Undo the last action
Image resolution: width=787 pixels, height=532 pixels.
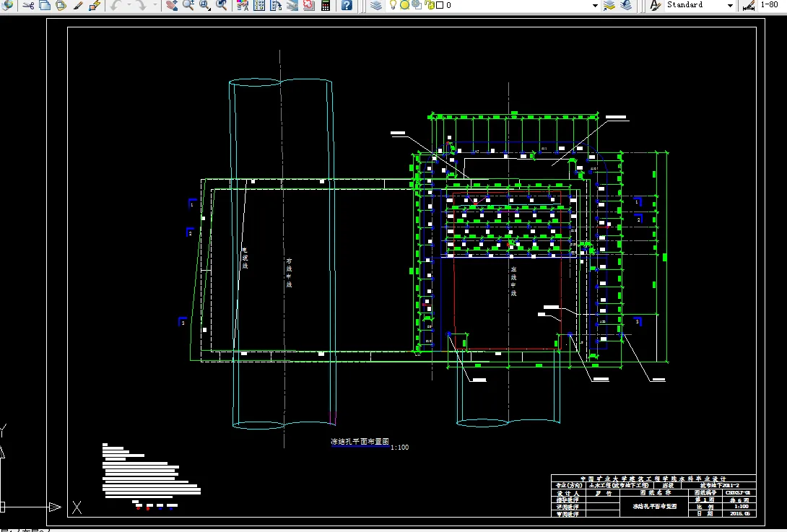click(116, 5)
